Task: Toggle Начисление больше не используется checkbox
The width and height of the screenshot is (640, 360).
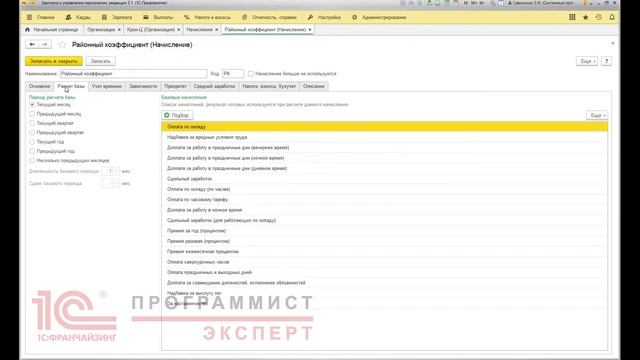Action: 251,74
